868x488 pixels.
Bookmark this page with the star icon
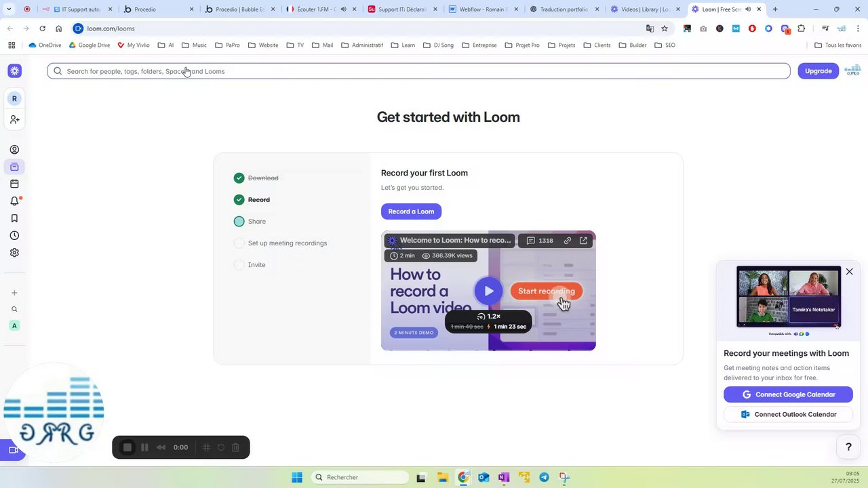click(x=665, y=28)
